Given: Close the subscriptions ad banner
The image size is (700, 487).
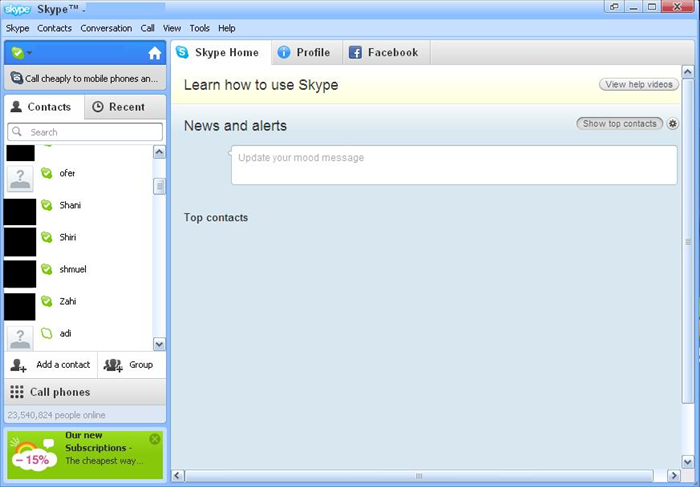Looking at the screenshot, I should pyautogui.click(x=155, y=439).
